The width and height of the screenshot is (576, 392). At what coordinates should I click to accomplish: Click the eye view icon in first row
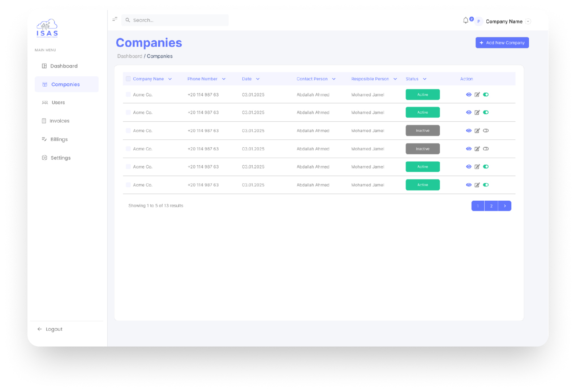[x=469, y=95]
